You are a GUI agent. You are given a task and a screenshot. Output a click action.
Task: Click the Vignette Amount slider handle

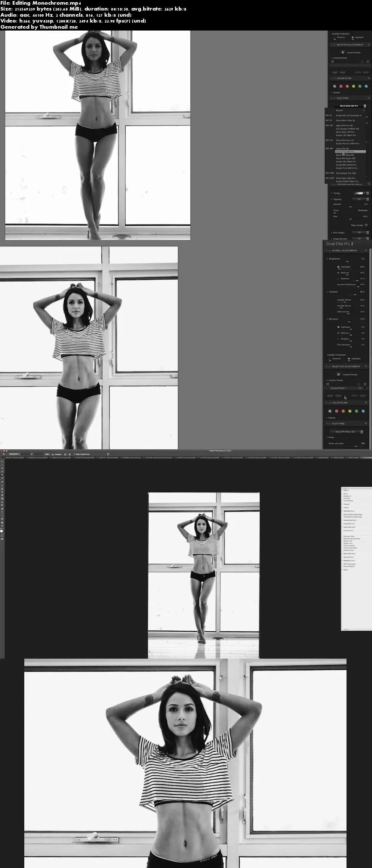pos(351,207)
